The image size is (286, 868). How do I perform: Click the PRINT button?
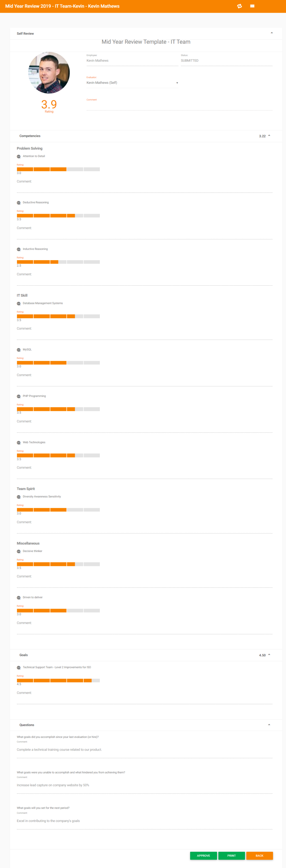231,856
